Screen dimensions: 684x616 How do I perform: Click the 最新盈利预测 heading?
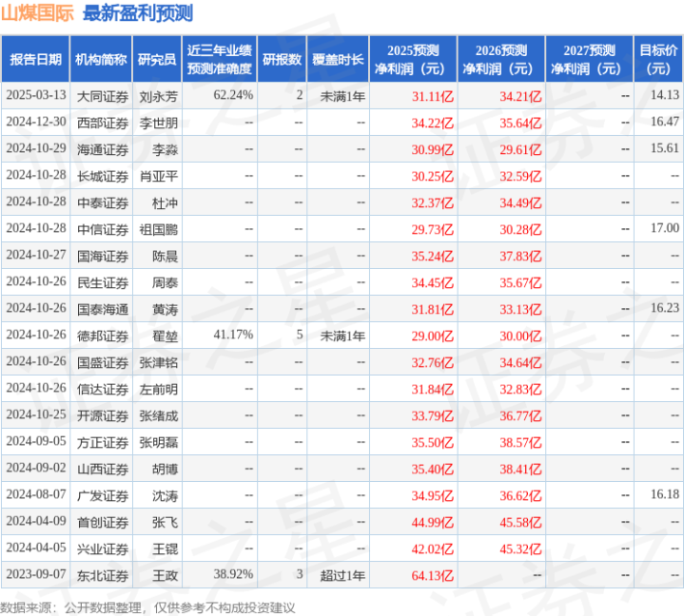(x=138, y=13)
